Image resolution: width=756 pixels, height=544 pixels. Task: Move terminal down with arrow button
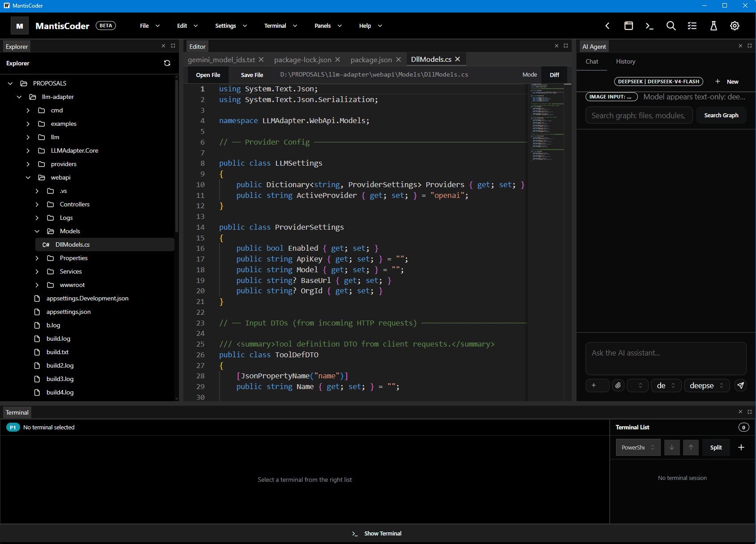point(672,447)
